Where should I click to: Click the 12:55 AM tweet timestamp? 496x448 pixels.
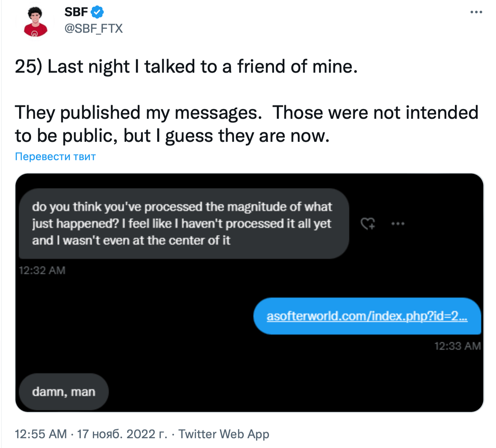coord(41,434)
